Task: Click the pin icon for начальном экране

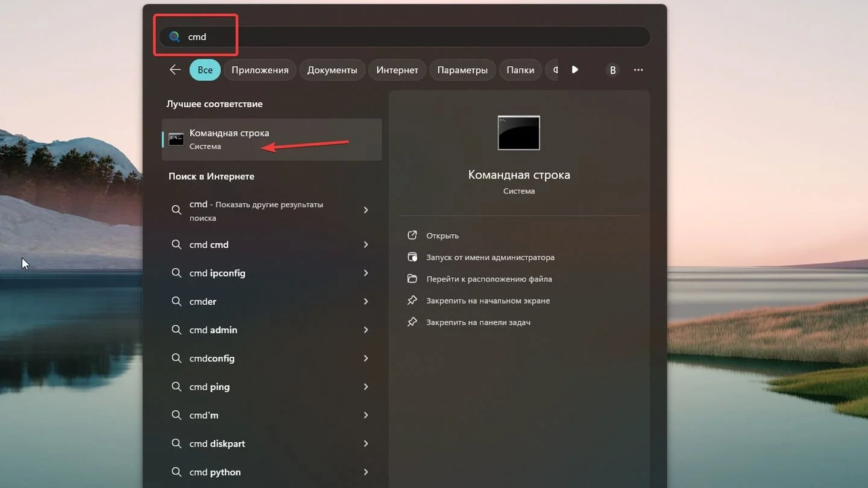Action: 412,300
